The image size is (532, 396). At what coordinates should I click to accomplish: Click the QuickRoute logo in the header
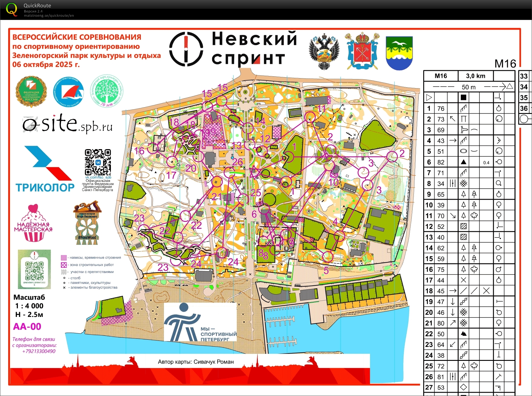pos(12,9)
